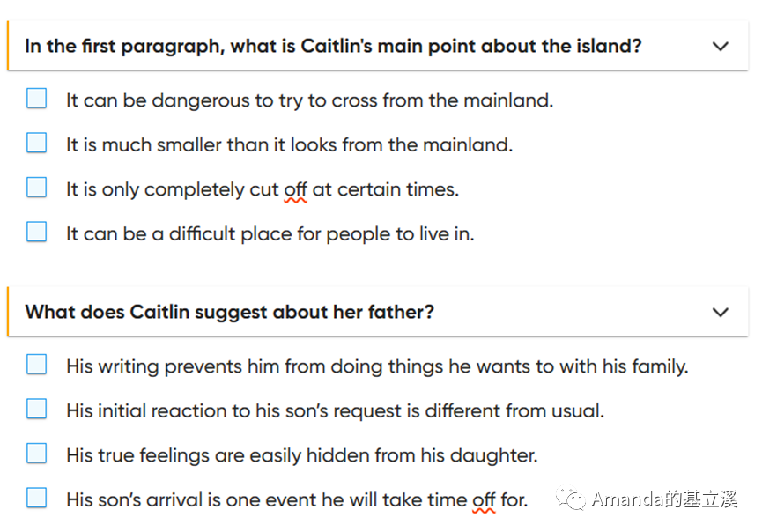Check 'It can be dangerous to try to cross' box
Screen dimensions: 762x532
pyautogui.click(x=36, y=98)
